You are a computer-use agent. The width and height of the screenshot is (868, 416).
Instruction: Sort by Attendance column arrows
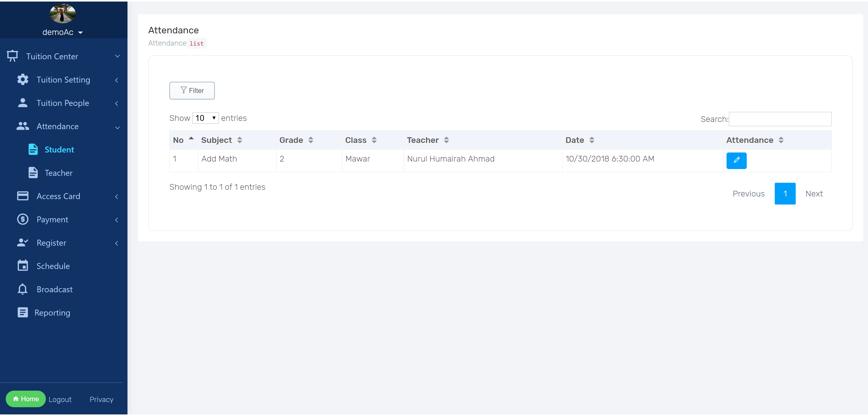781,140
